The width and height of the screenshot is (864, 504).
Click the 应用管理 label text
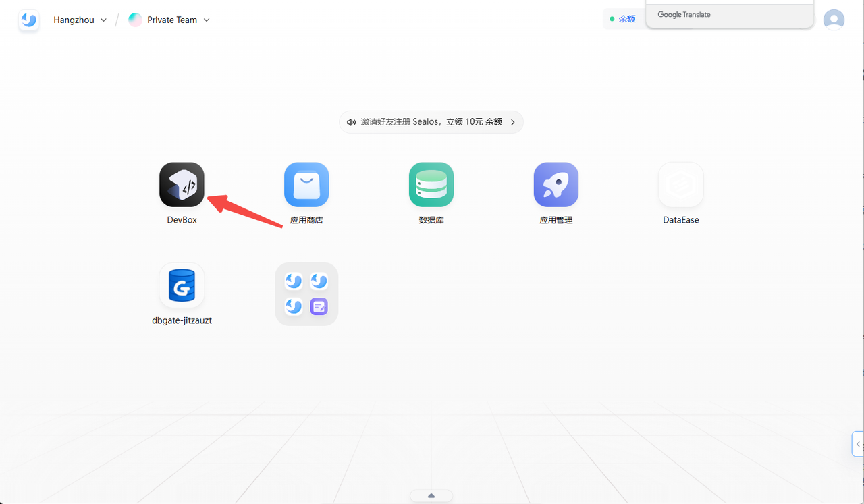point(556,220)
